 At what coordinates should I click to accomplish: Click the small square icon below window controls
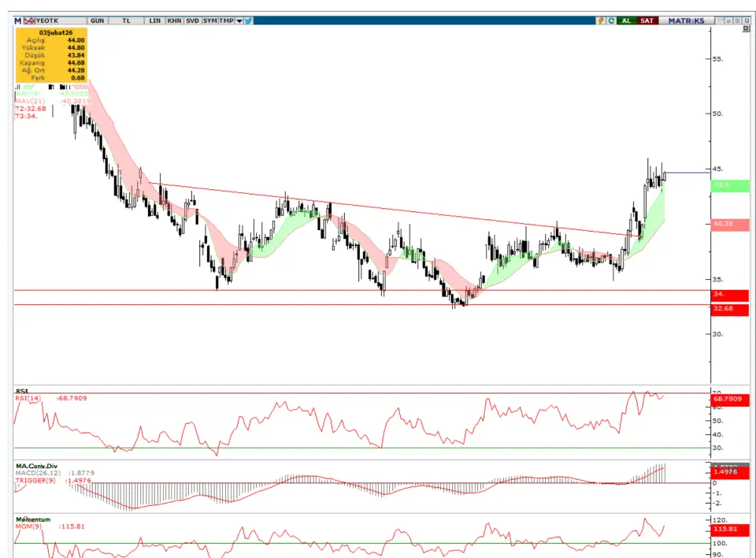point(746,29)
